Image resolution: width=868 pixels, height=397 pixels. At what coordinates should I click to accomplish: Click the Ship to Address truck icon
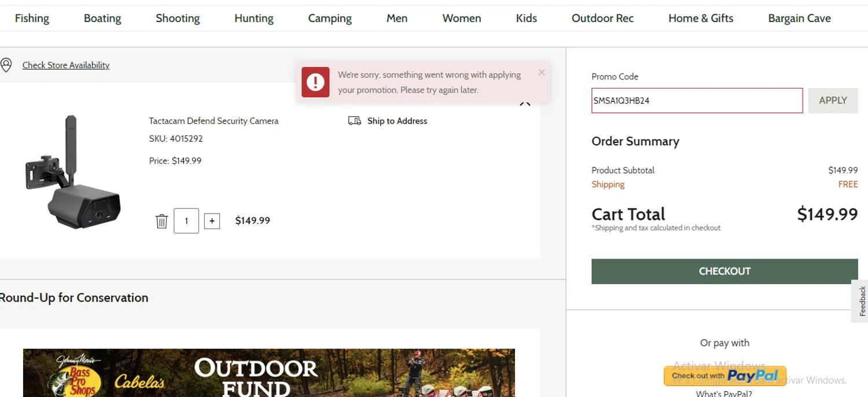tap(354, 121)
